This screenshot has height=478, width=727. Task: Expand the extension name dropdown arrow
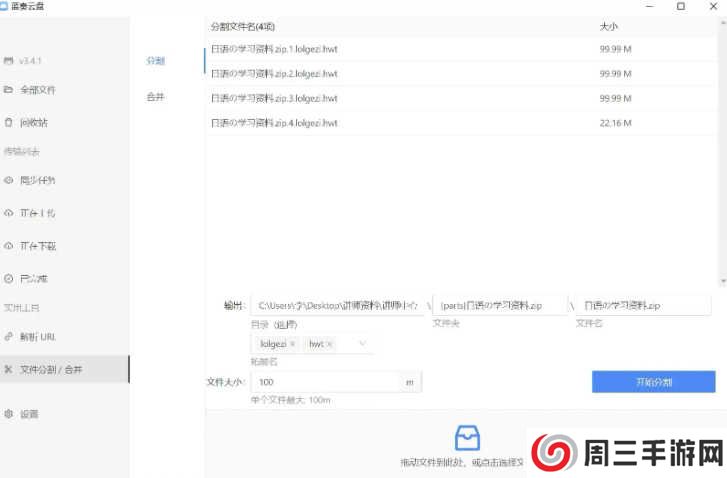(362, 344)
